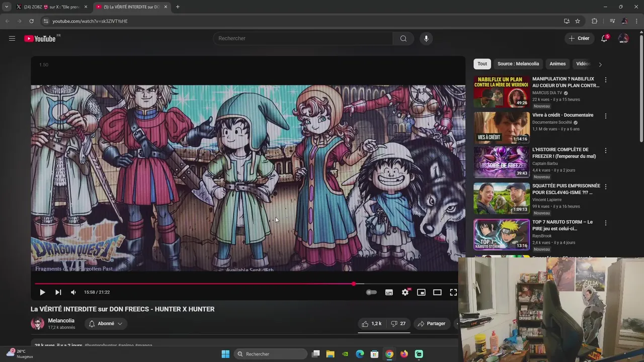Open the browser extensions puzzle icon

pos(594,21)
